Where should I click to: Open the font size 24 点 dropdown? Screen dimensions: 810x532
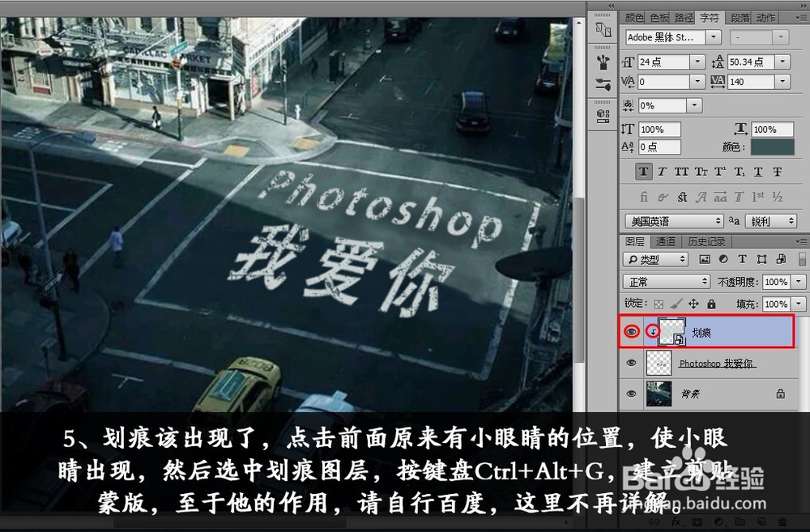697,62
